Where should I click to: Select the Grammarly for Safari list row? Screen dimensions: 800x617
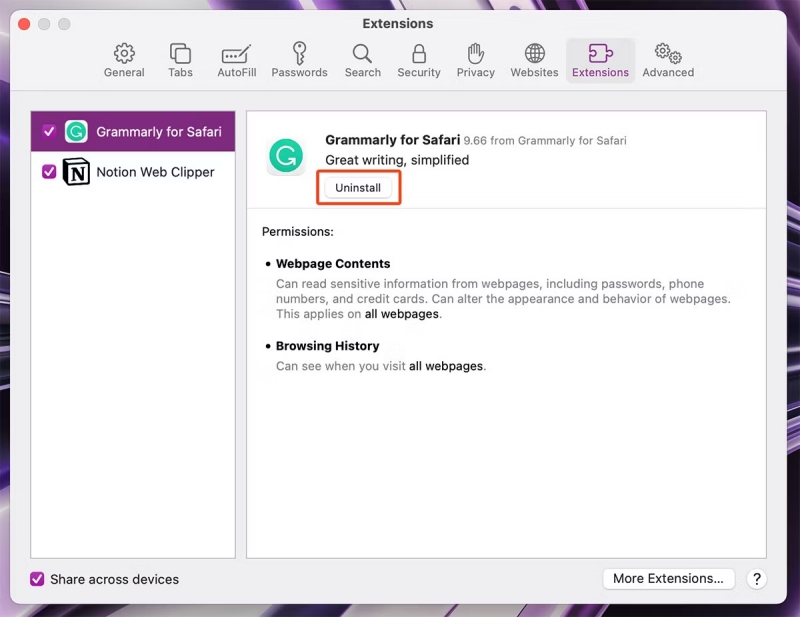133,132
